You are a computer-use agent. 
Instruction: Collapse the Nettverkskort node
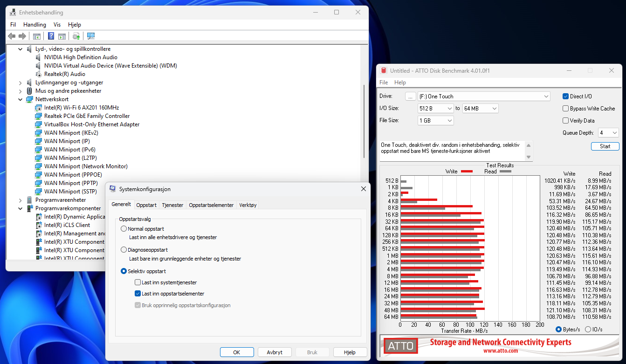20,99
